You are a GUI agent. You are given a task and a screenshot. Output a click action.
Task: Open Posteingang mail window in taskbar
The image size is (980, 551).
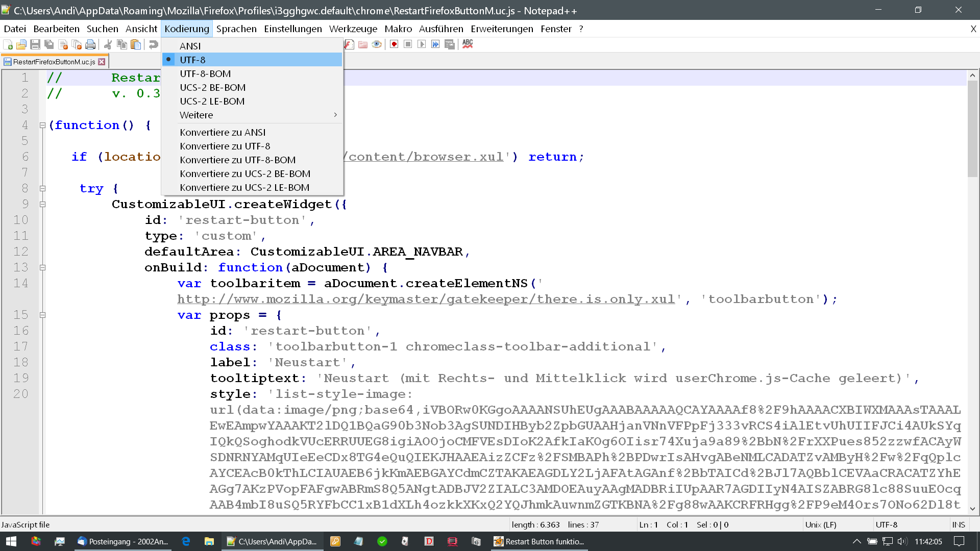(x=123, y=541)
